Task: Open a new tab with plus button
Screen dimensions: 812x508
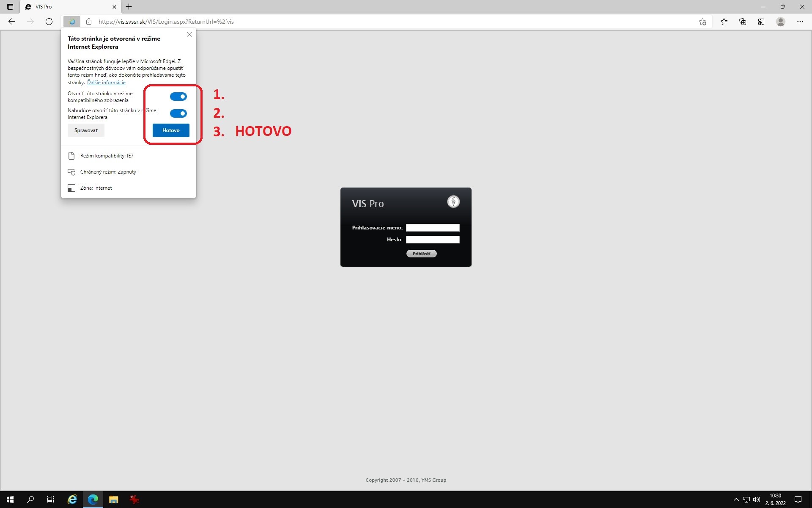Action: 129,7
